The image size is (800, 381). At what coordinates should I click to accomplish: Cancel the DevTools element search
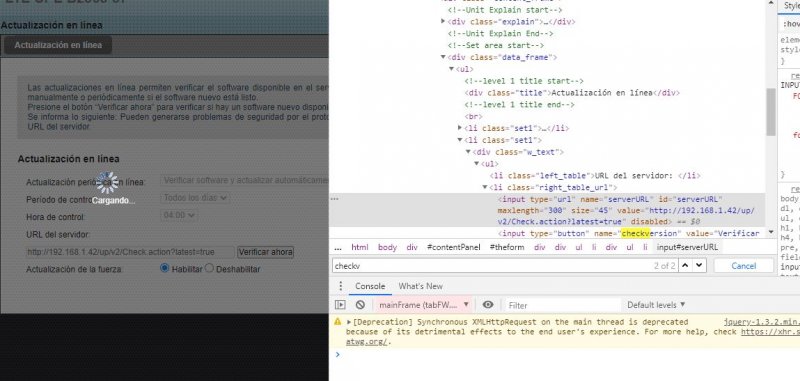[743, 265]
